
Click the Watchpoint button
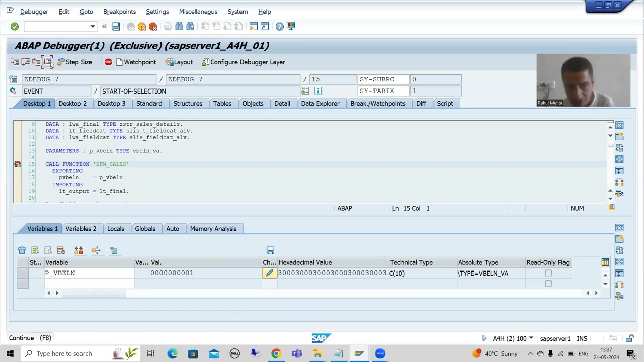[x=136, y=62]
